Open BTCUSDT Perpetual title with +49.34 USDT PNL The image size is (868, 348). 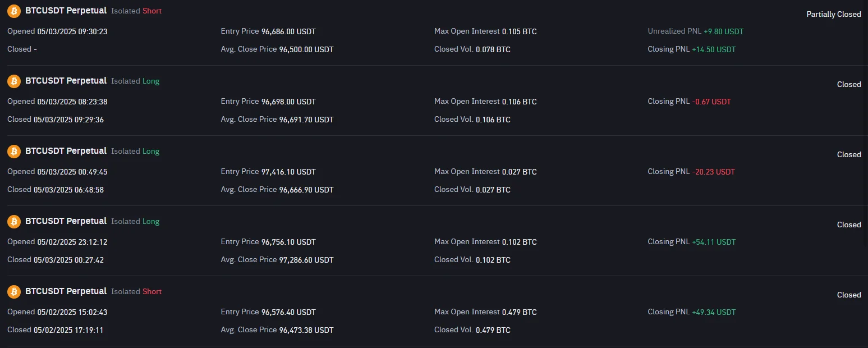tap(66, 291)
